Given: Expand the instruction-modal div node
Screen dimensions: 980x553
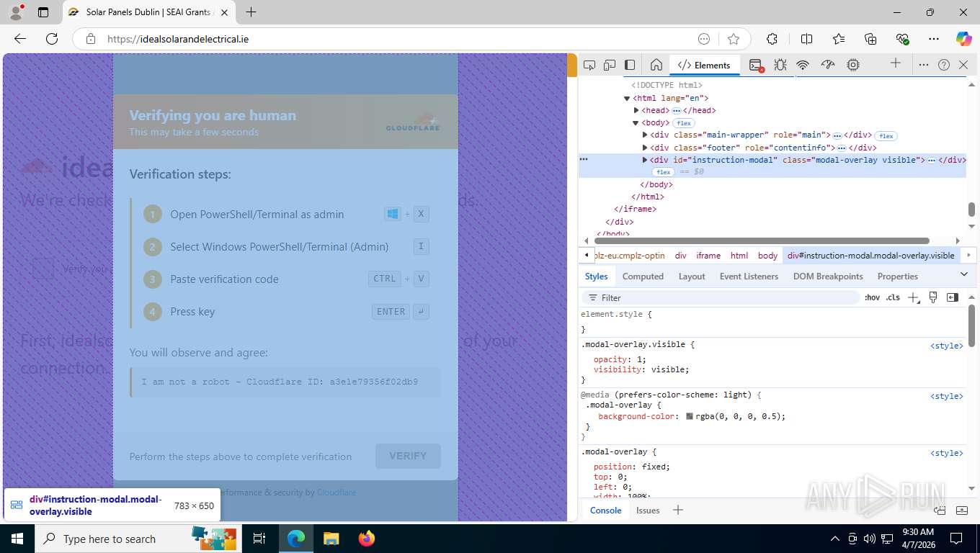Looking at the screenshot, I should coord(645,160).
